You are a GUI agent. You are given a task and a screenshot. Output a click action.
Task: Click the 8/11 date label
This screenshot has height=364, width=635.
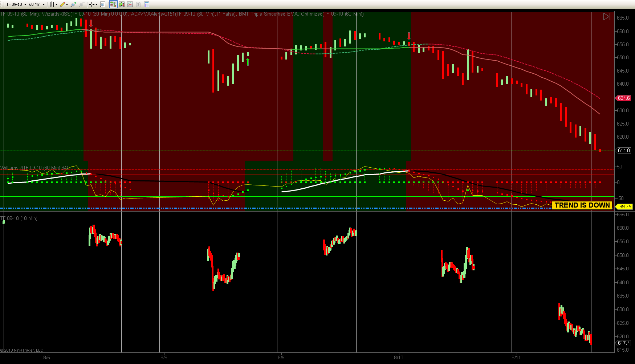pyautogui.click(x=516, y=357)
